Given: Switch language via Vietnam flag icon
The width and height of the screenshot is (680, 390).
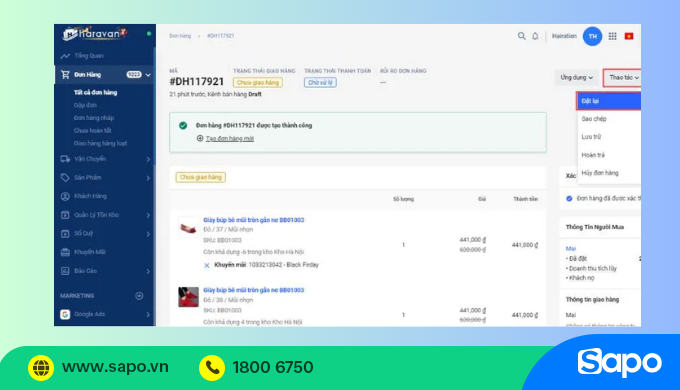Looking at the screenshot, I should (629, 36).
